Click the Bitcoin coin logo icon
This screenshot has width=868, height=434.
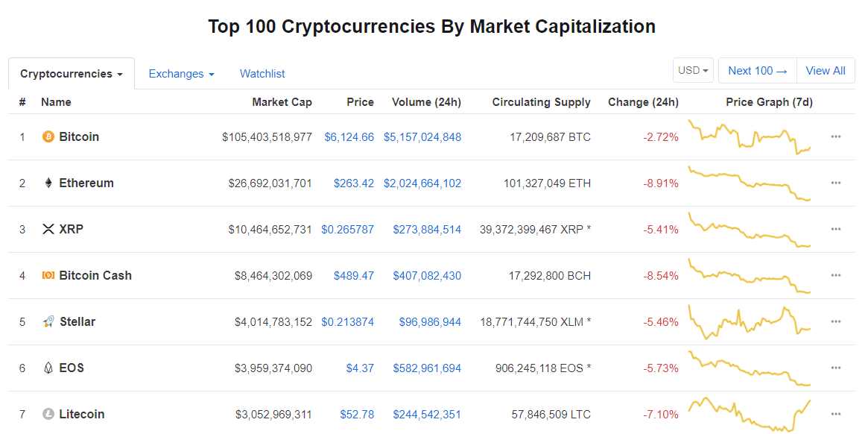(x=48, y=137)
